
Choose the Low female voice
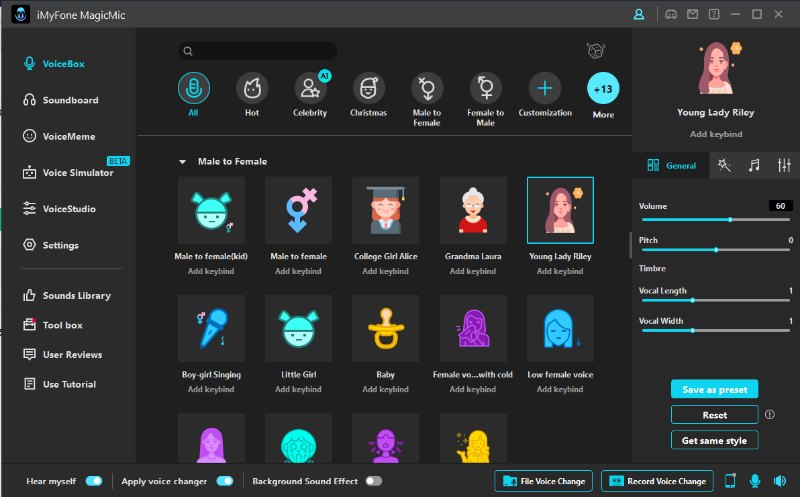(x=560, y=328)
